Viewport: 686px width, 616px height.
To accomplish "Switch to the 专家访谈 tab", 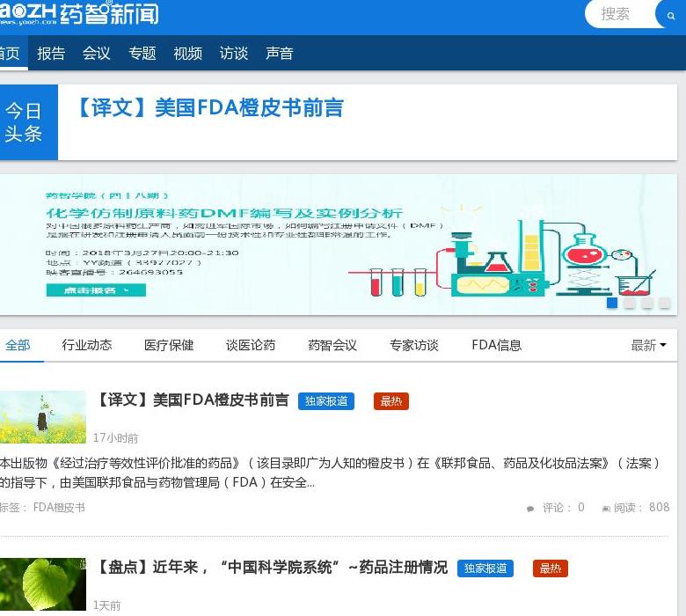I will point(414,345).
